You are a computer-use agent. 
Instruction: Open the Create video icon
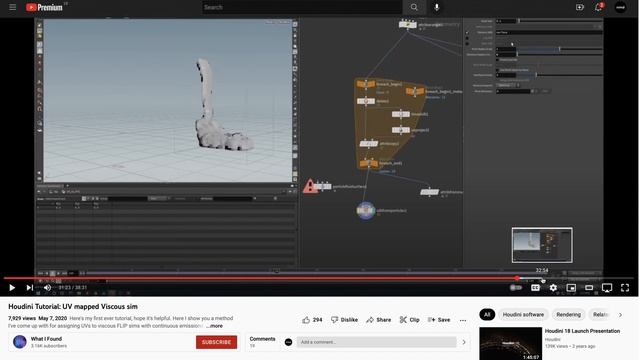[580, 7]
